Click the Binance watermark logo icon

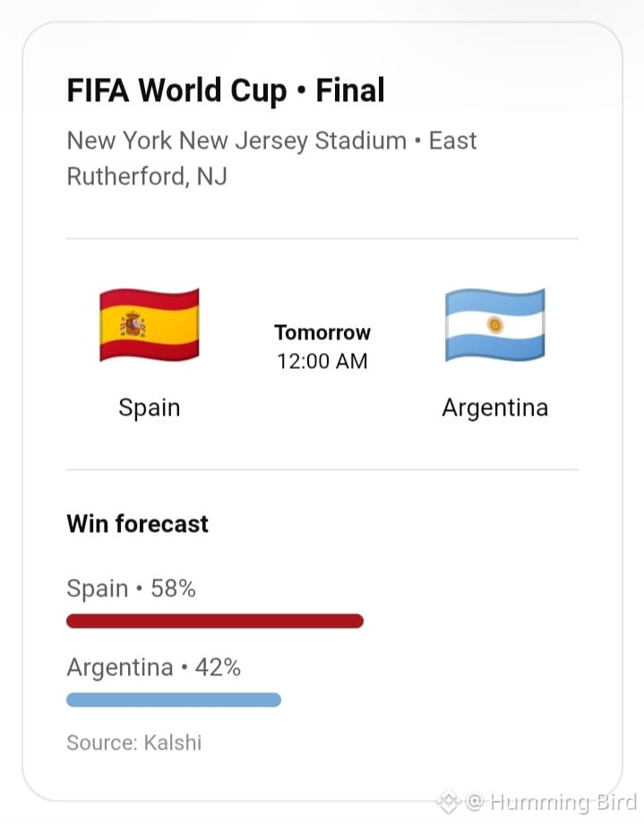click(448, 802)
